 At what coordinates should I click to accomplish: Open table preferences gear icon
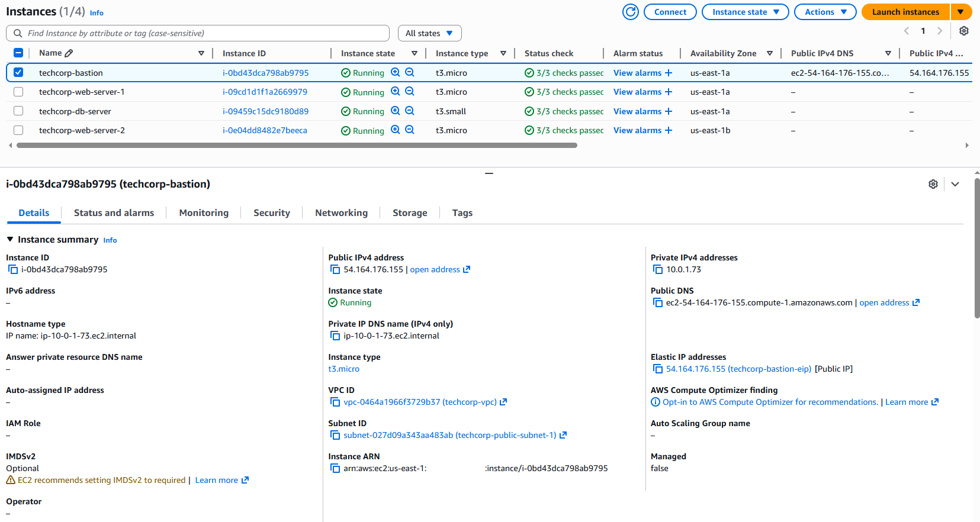pyautogui.click(x=963, y=31)
